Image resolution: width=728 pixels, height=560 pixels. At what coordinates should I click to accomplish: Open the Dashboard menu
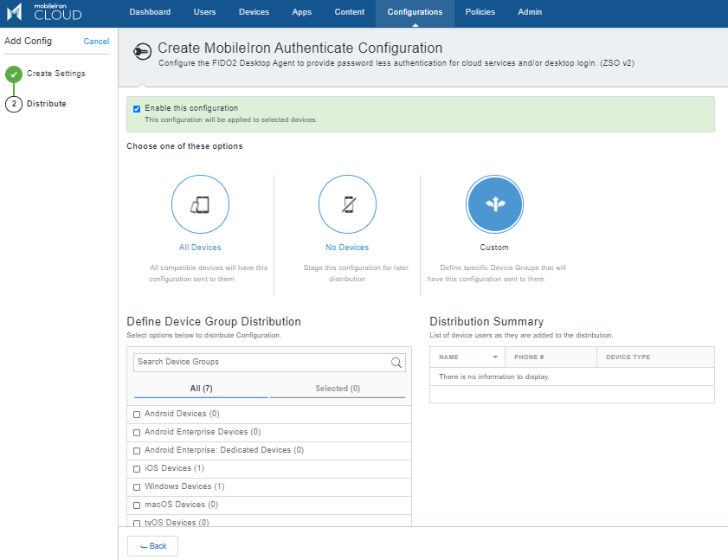tap(150, 12)
